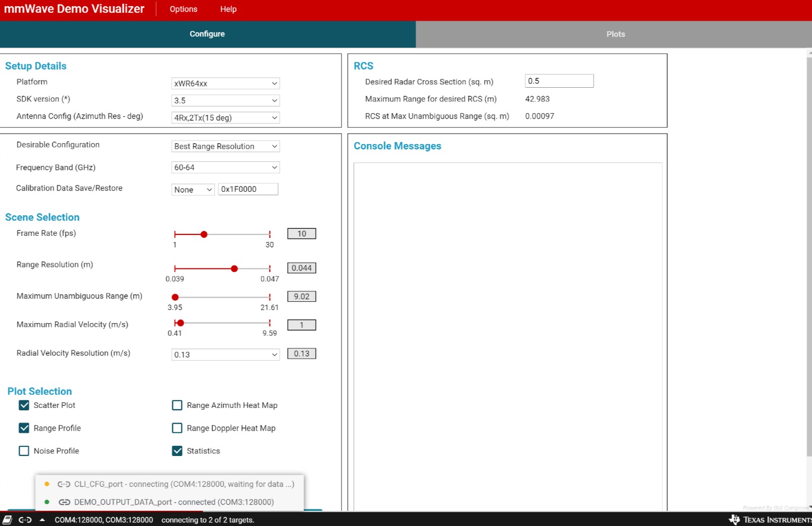This screenshot has width=812, height=526.
Task: Open the Platform xWR64xx dropdown
Action: [x=225, y=83]
